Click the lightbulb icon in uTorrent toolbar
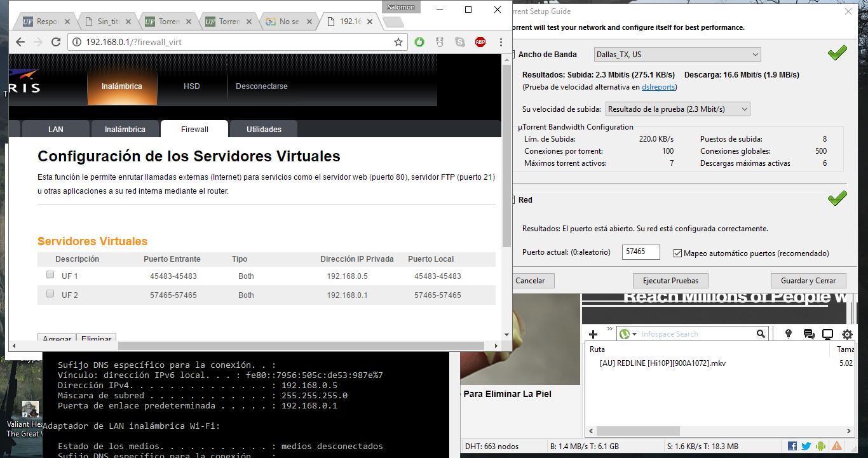 (x=789, y=334)
